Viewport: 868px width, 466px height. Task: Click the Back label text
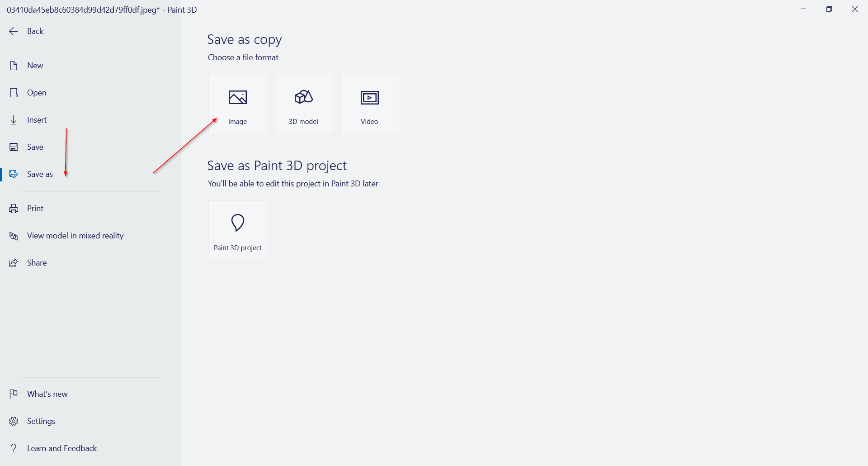click(35, 31)
